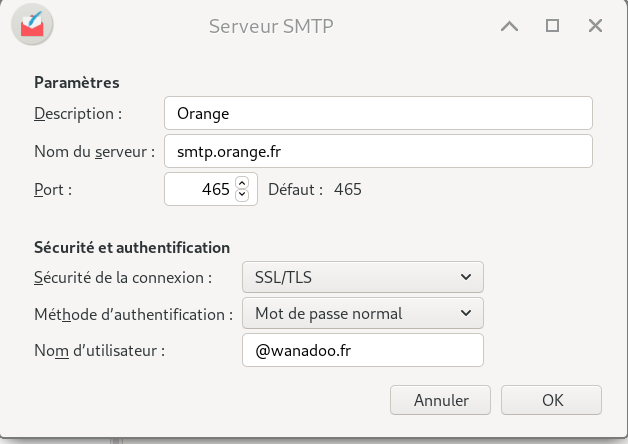
Task: Click the Sécurité de la connexion label
Action: click(123, 278)
